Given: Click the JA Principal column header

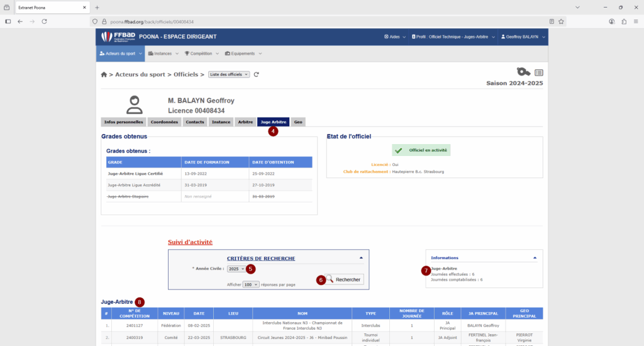Looking at the screenshot, I should pos(483,313).
